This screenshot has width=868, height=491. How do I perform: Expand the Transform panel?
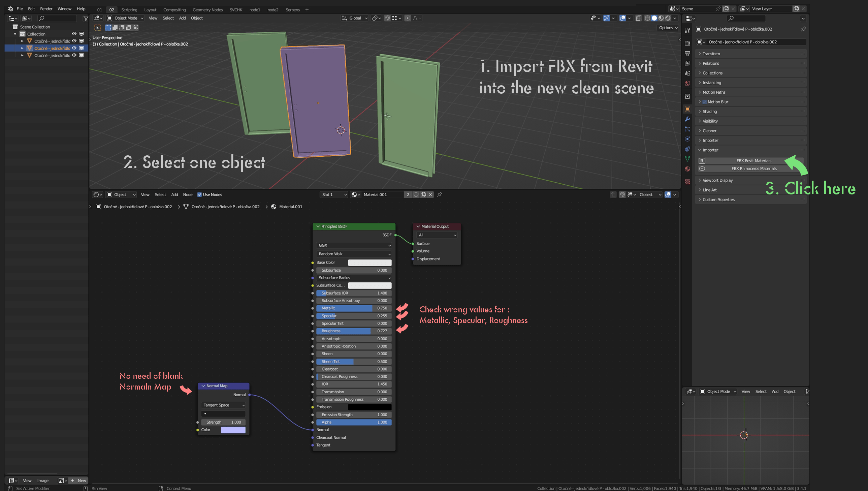[x=711, y=54]
